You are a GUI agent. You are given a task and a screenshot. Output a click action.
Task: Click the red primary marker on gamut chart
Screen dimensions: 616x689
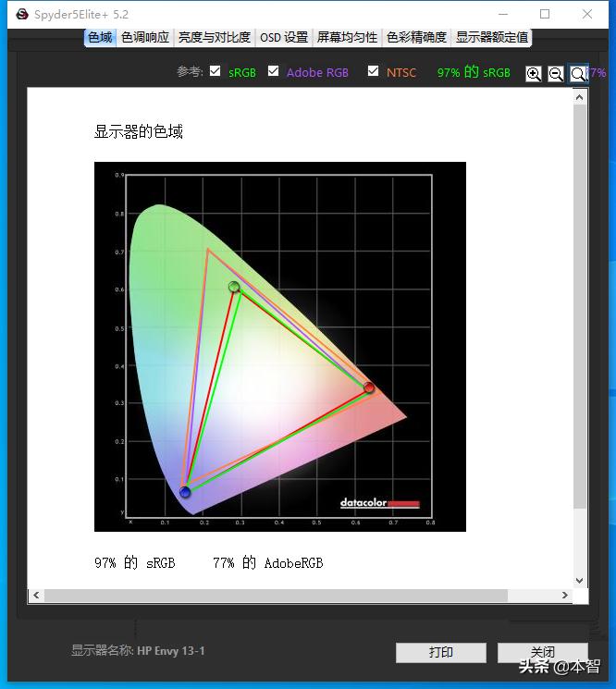(x=369, y=388)
